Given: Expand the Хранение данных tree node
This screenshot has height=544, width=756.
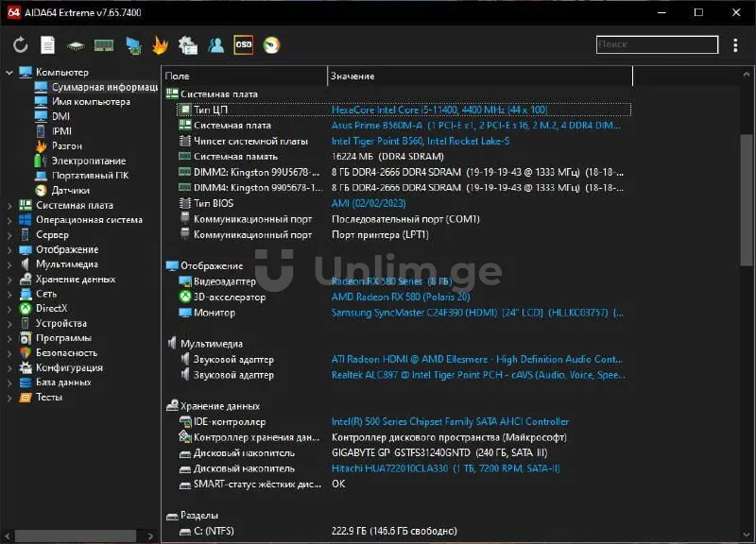Looking at the screenshot, I should (x=9, y=280).
